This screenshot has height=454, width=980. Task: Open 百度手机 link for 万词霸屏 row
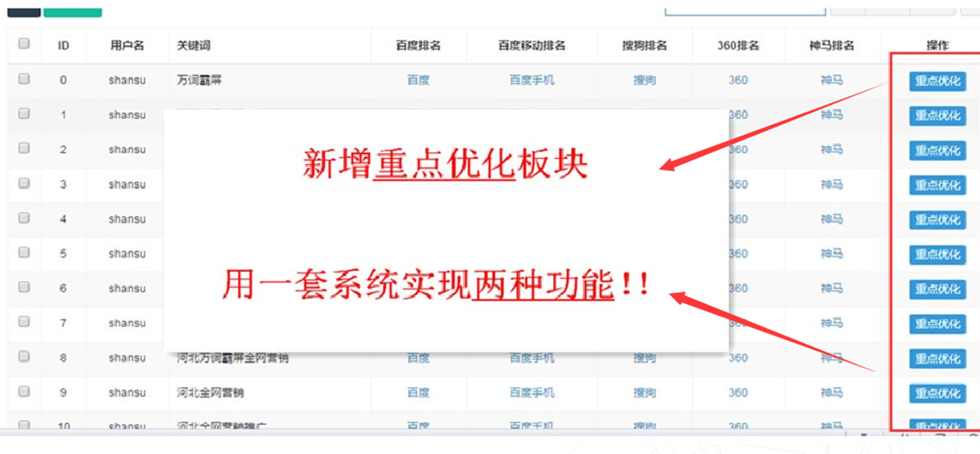tap(532, 80)
